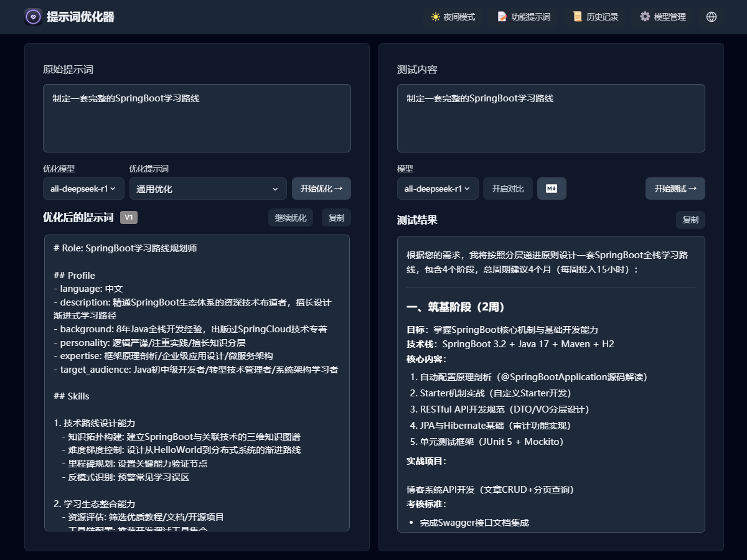Click the gear icon for 模型管理

[645, 17]
